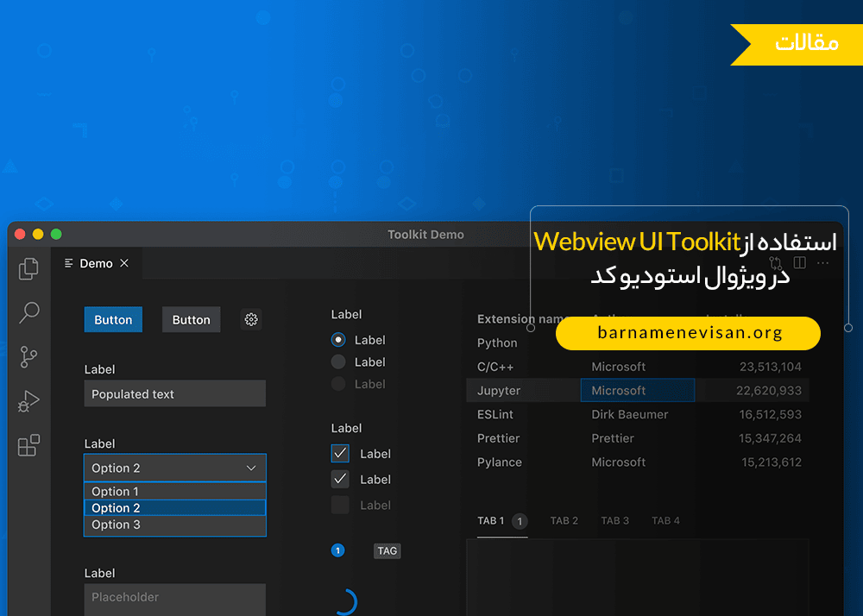Open the Search magnifier in activity bar
This screenshot has height=616, width=863.
click(x=28, y=312)
